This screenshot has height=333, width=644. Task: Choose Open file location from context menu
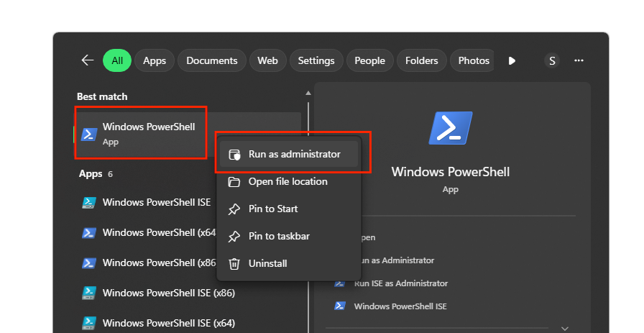click(287, 181)
